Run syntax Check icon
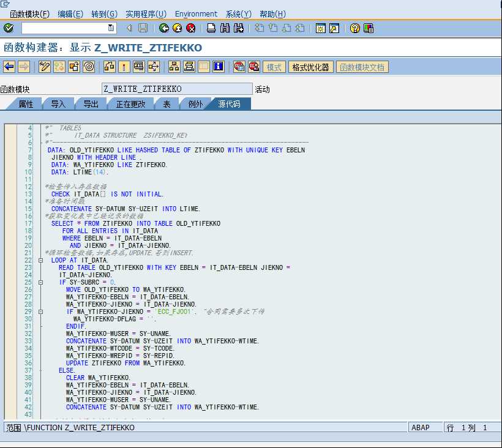 pyautogui.click(x=109, y=67)
